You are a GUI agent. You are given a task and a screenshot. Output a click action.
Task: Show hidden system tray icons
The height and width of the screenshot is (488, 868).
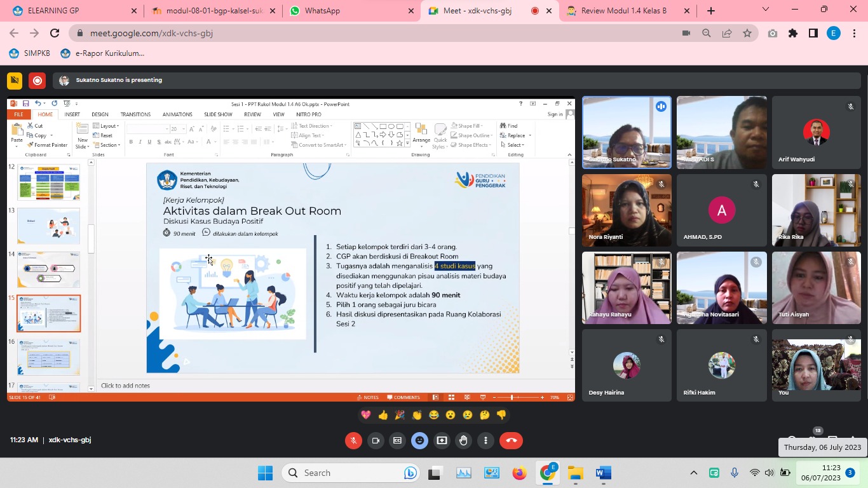click(694, 473)
